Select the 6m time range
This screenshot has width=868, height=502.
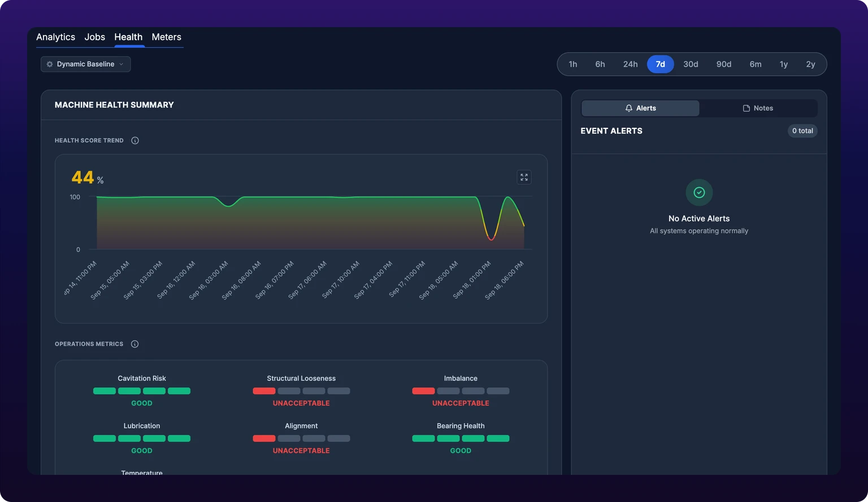coord(756,64)
